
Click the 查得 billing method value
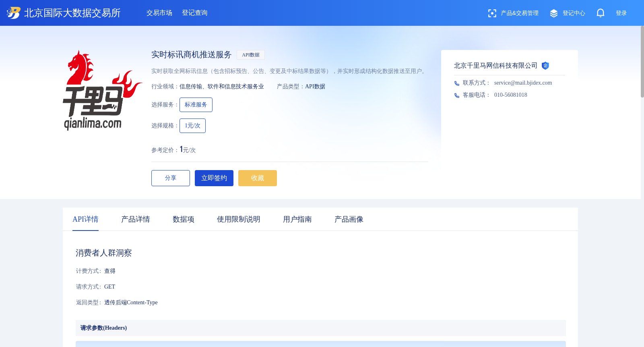(x=110, y=271)
